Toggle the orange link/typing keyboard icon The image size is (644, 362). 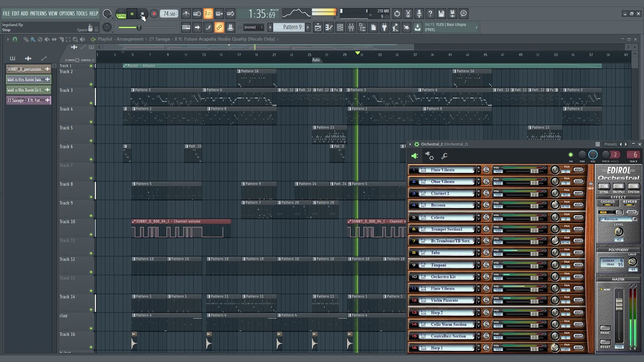219,27
